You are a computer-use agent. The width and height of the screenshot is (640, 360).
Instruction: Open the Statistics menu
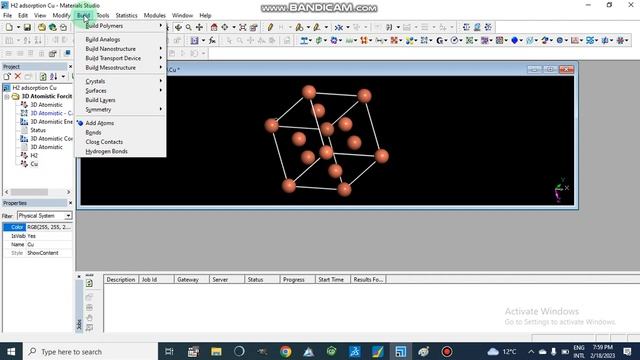pos(126,16)
